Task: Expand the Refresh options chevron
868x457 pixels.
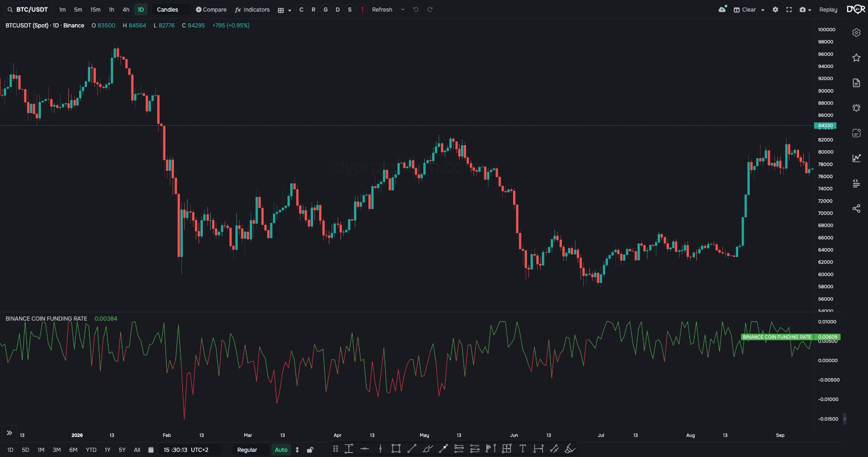Action: pos(403,10)
